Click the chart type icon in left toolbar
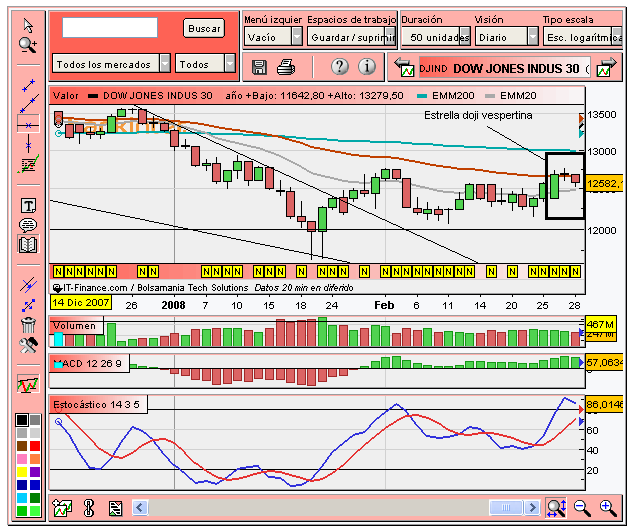The image size is (633, 529). click(x=28, y=384)
